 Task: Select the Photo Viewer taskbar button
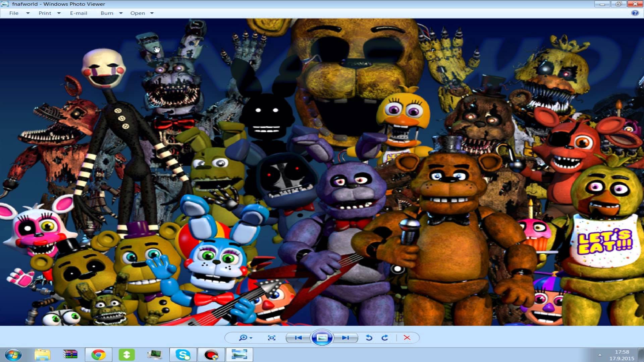pos(239,355)
